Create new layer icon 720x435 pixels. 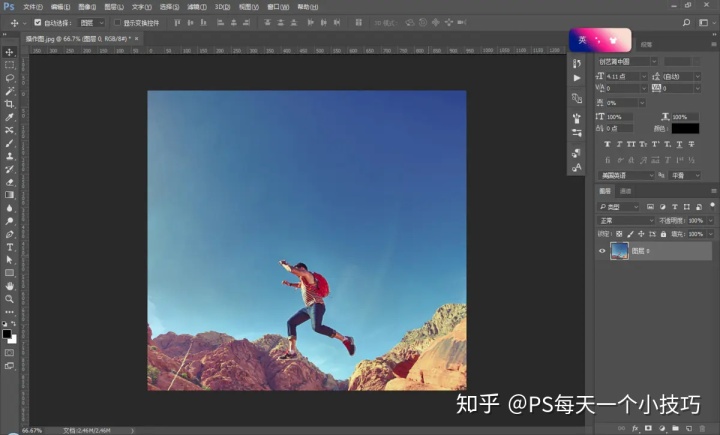click(689, 428)
